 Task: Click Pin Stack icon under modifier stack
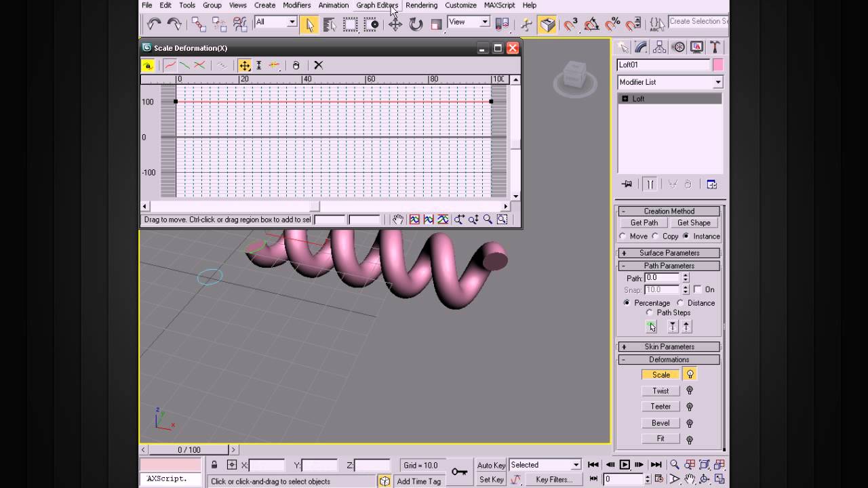click(627, 184)
